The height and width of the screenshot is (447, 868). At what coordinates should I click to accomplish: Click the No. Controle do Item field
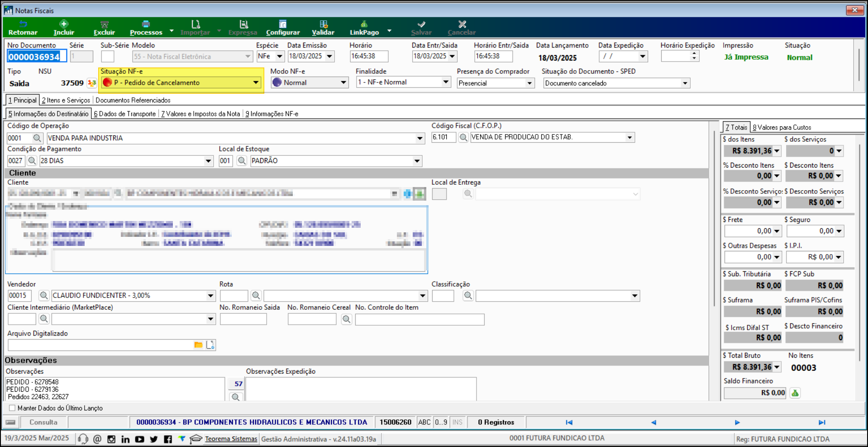click(420, 319)
